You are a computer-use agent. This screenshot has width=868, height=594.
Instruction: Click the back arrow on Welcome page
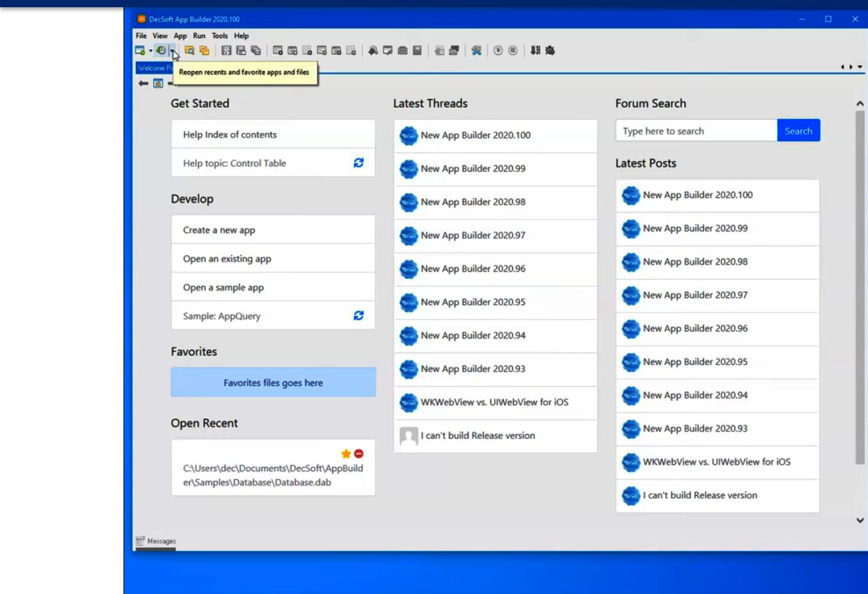coord(143,83)
